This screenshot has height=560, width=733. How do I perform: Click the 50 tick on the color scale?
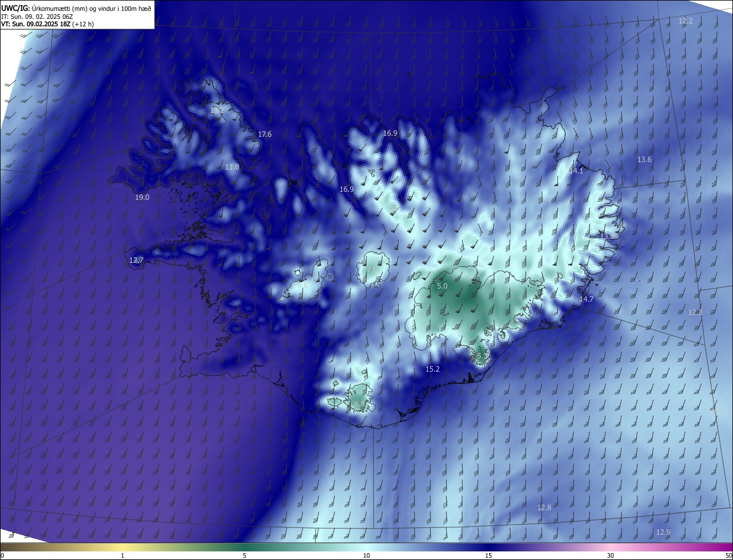click(728, 555)
